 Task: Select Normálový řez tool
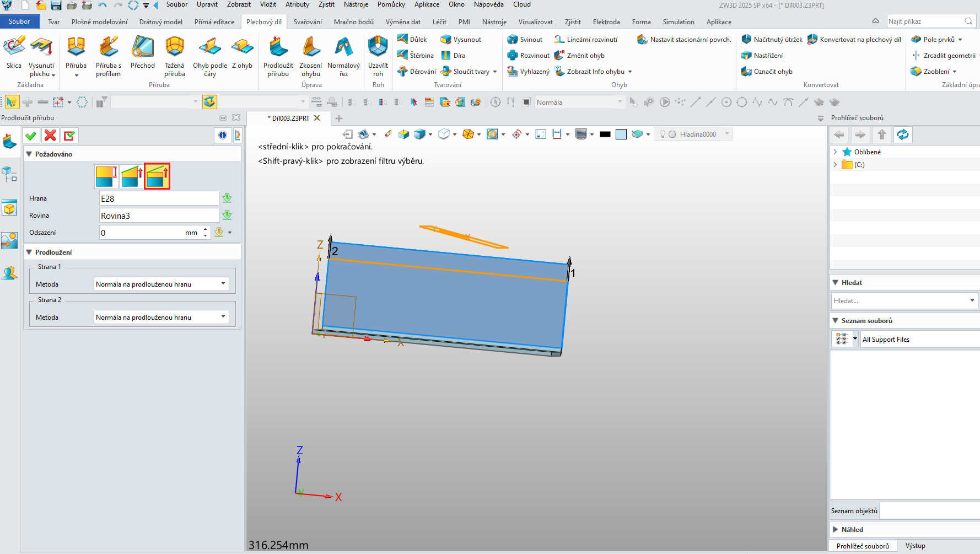click(343, 56)
